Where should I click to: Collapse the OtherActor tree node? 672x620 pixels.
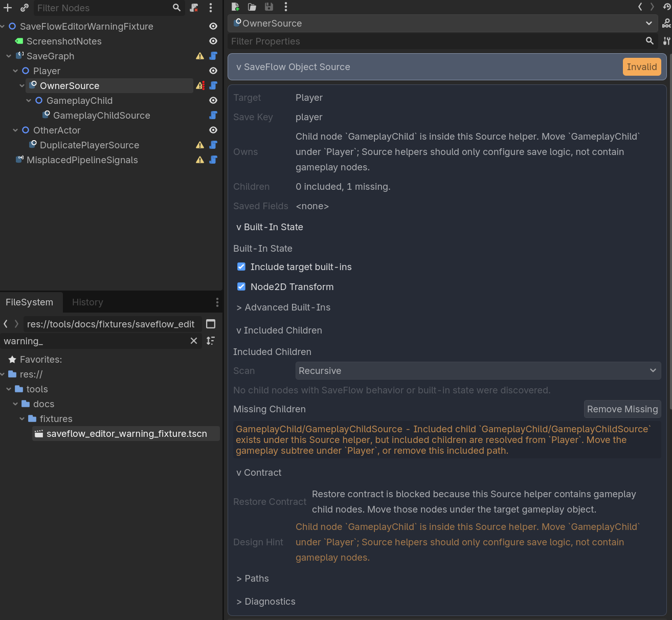click(15, 130)
